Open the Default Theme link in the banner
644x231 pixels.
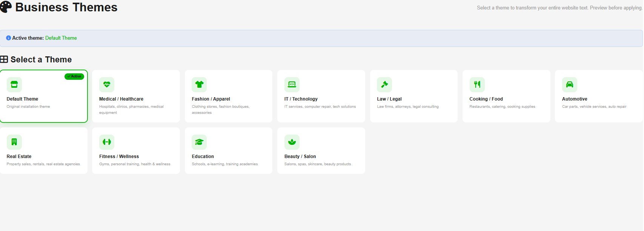(61, 38)
